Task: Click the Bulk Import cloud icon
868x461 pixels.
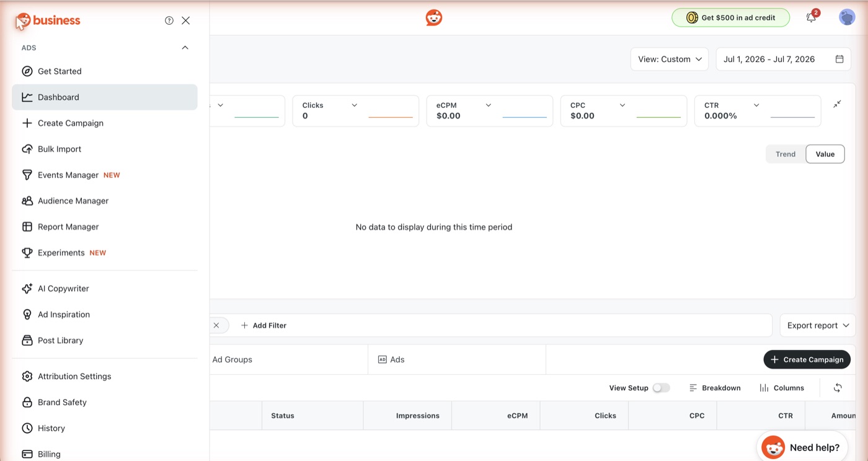Action: click(27, 149)
